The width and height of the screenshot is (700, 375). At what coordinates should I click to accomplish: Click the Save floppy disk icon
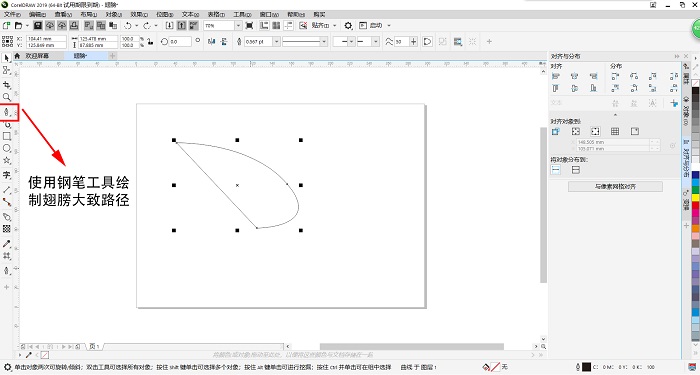[38, 25]
